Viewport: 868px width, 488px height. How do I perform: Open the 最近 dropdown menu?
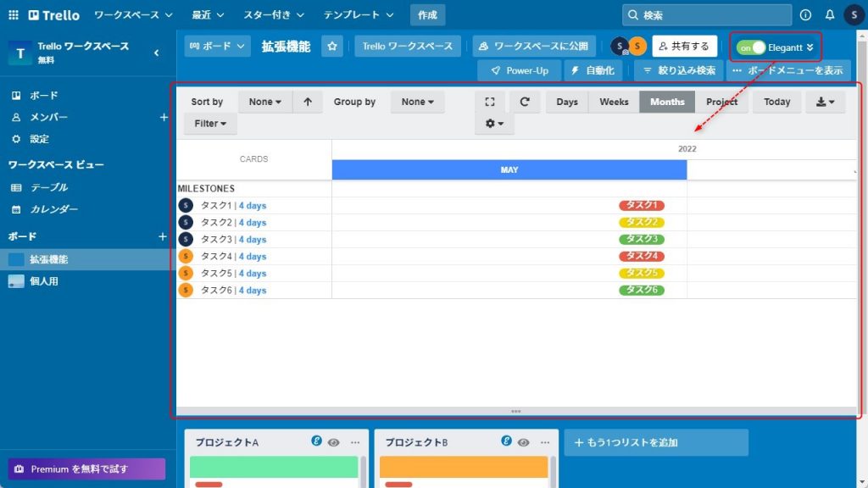tap(208, 15)
